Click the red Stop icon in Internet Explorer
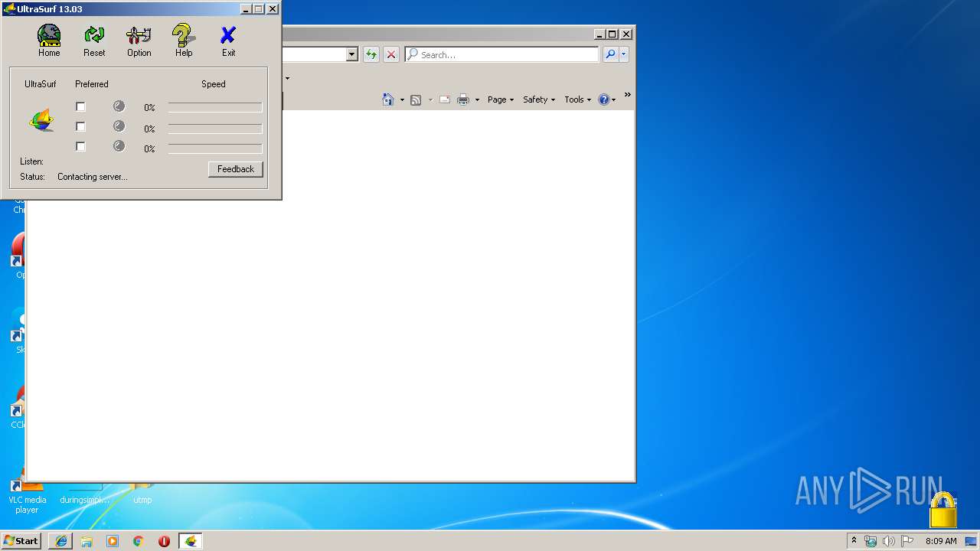Viewport: 980px width, 551px height. pos(391,54)
